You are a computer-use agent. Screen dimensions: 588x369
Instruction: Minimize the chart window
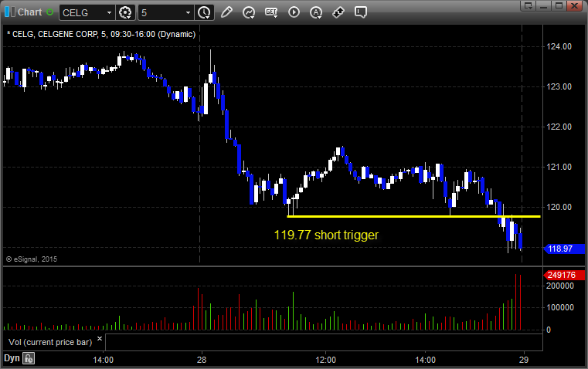pyautogui.click(x=544, y=5)
